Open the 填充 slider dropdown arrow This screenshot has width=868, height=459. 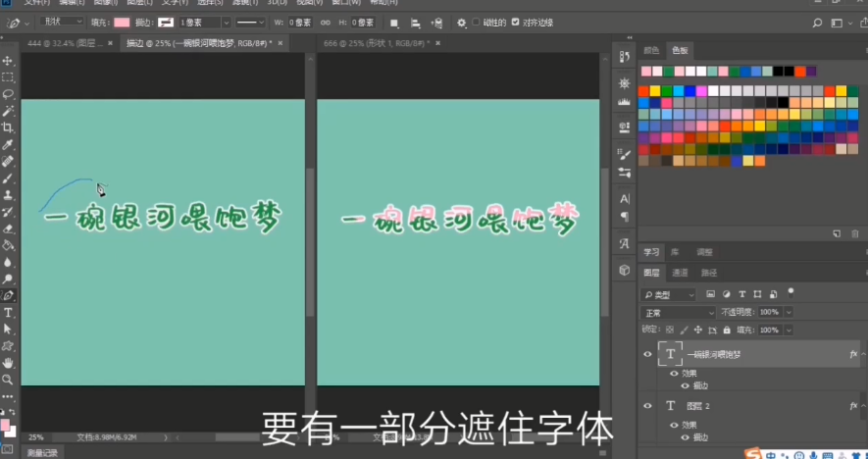(789, 330)
